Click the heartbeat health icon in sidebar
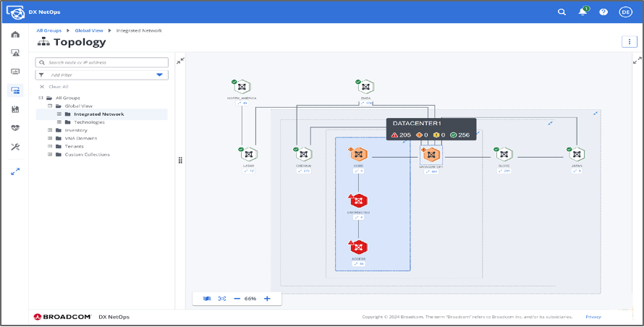This screenshot has width=644, height=327. tap(15, 128)
